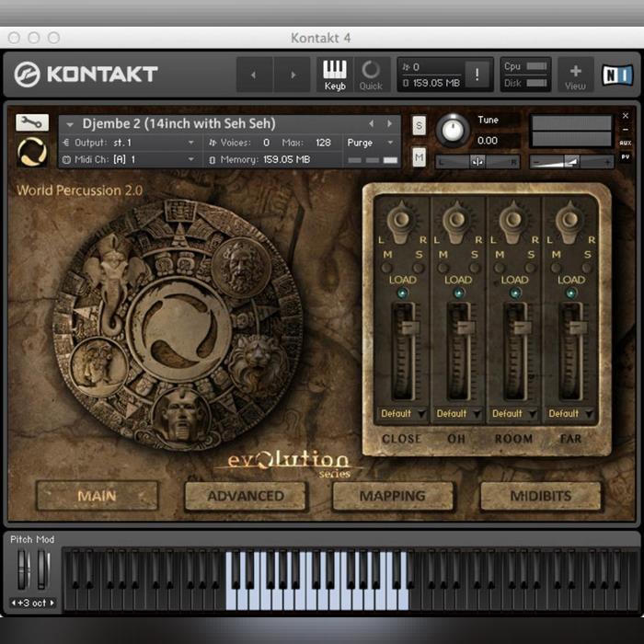Switch to the ADVANCED tab
Image resolution: width=644 pixels, height=644 pixels.
245,496
